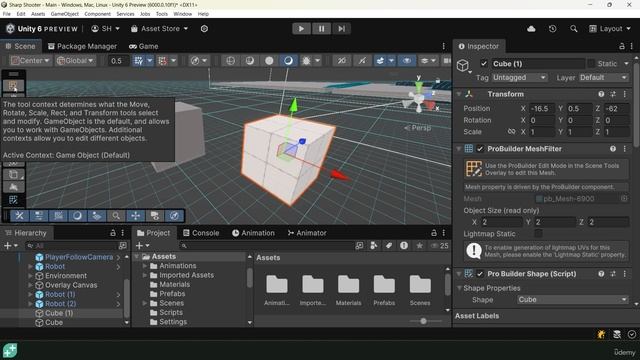Click the ProBuilder Edit Mode icon in the MeshFilter
The width and height of the screenshot is (640, 360).
click(x=474, y=169)
